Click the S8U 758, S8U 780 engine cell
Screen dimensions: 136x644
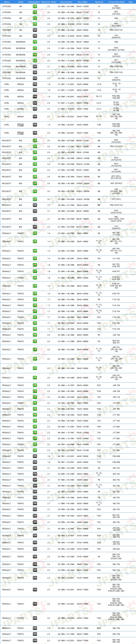(x=116, y=641)
